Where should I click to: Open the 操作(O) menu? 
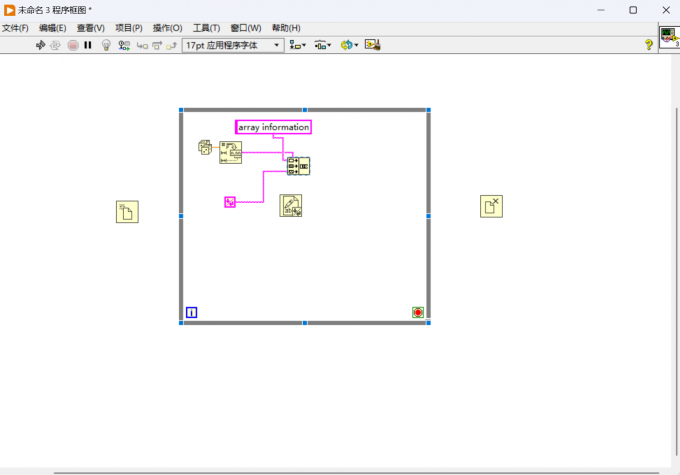[x=167, y=28]
